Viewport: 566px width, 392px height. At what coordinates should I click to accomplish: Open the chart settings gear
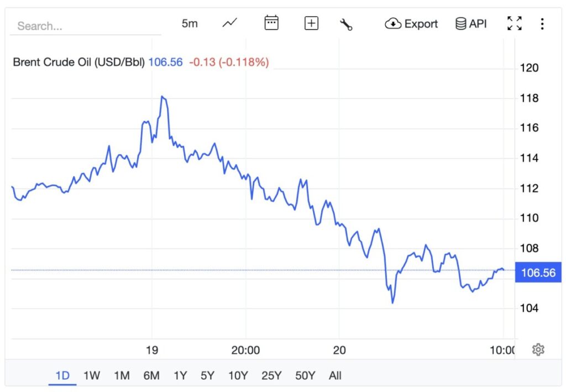tap(538, 350)
